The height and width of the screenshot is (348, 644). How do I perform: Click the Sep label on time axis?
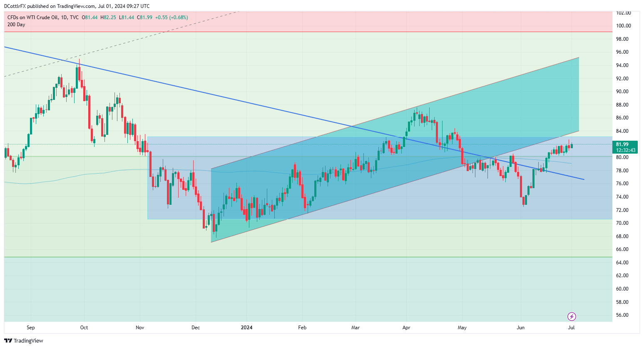30,328
